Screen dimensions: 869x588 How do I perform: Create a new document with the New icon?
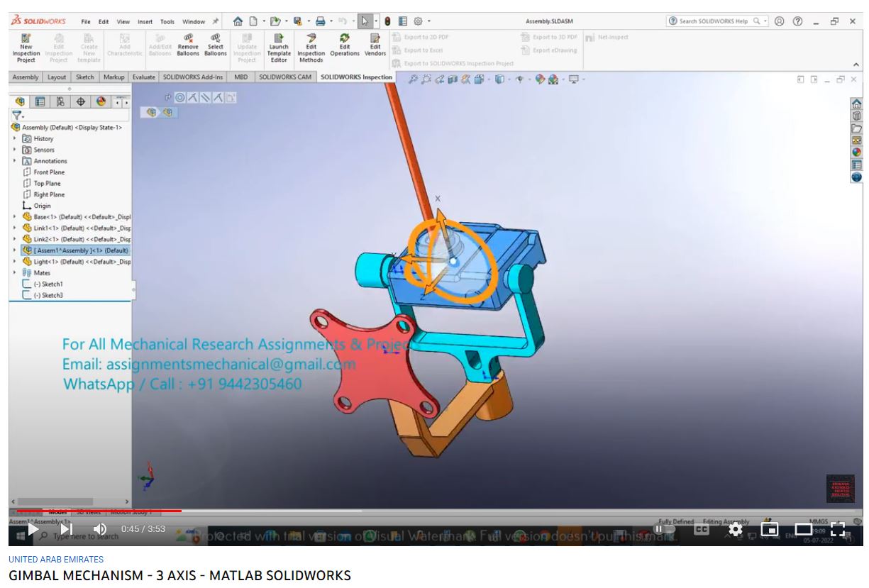click(253, 21)
